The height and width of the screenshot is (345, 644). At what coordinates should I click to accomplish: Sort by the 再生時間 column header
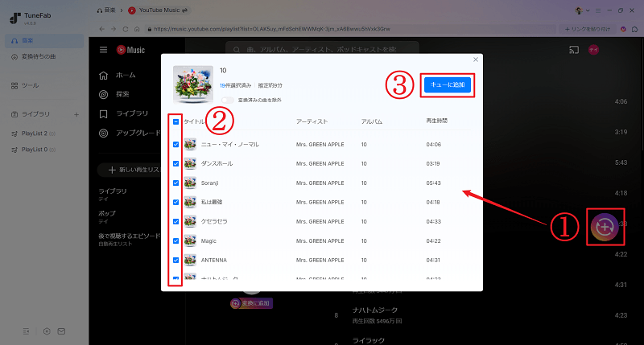[436, 121]
